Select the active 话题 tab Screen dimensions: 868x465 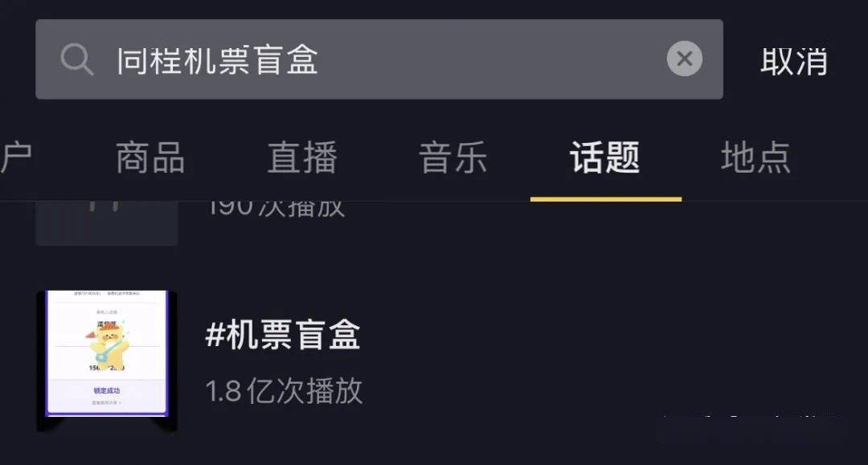(x=604, y=157)
